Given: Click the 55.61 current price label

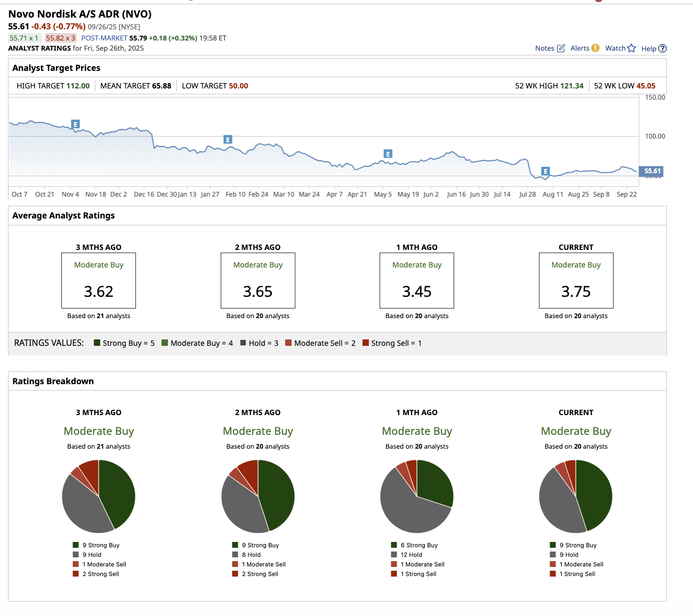Looking at the screenshot, I should (651, 171).
